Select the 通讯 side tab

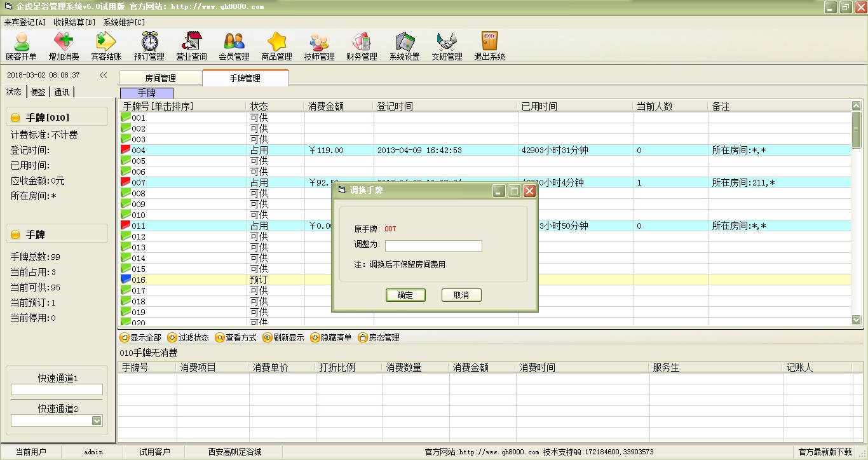62,91
